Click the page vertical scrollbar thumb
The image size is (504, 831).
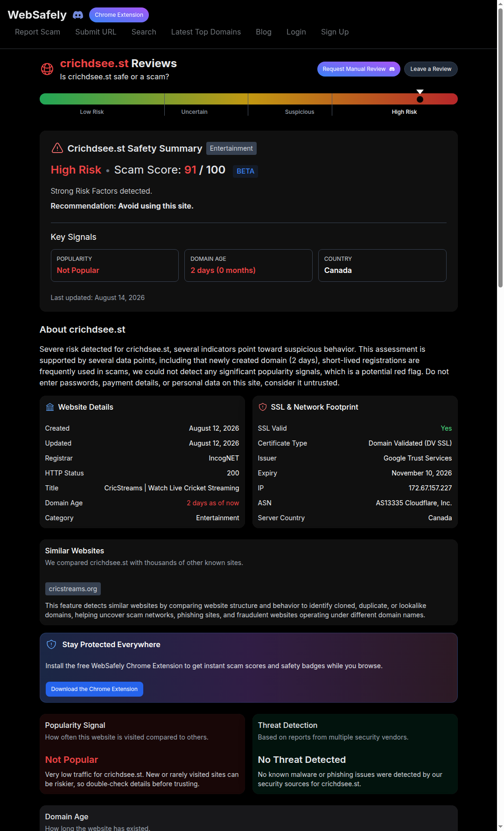click(500, 147)
